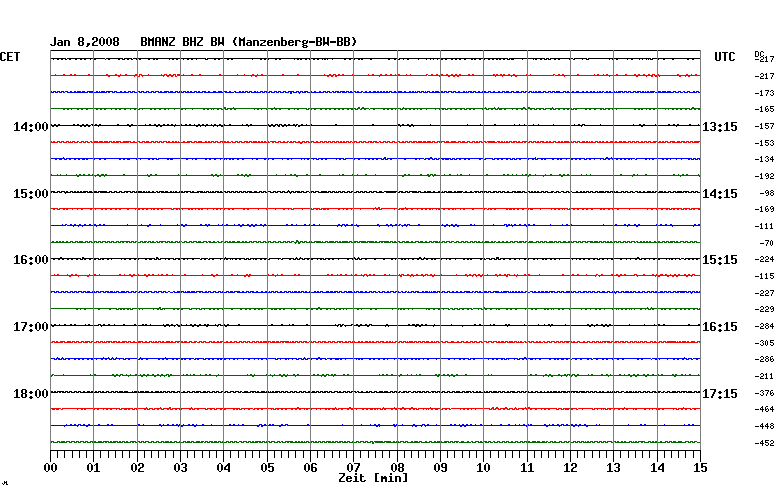Select the '17:00' CET time label
The width and height of the screenshot is (780, 494).
tap(31, 327)
